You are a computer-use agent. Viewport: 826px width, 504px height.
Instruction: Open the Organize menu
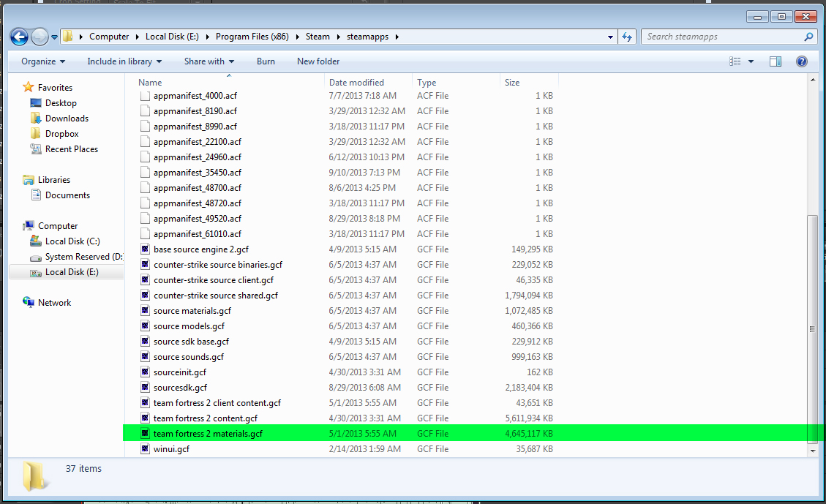tap(43, 61)
